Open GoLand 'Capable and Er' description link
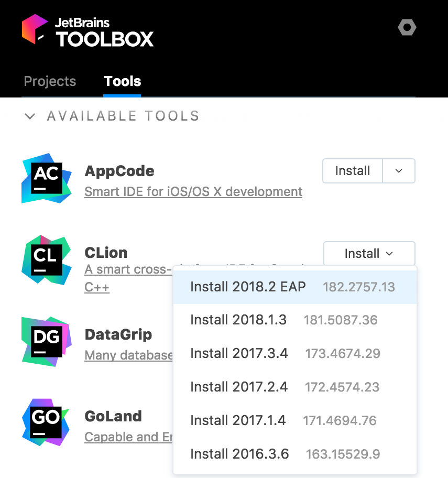This screenshot has width=448, height=478. click(x=128, y=437)
